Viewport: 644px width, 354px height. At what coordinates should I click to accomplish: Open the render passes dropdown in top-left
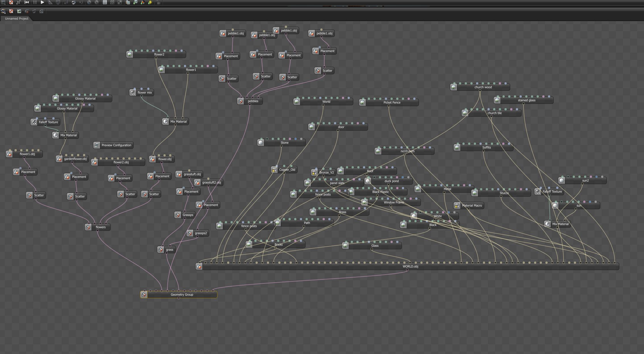pos(3,2)
